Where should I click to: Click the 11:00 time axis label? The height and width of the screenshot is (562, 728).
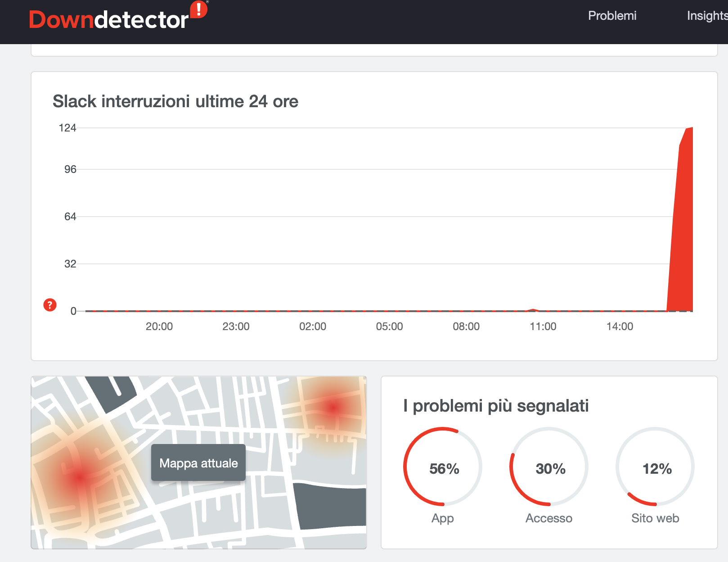(543, 326)
